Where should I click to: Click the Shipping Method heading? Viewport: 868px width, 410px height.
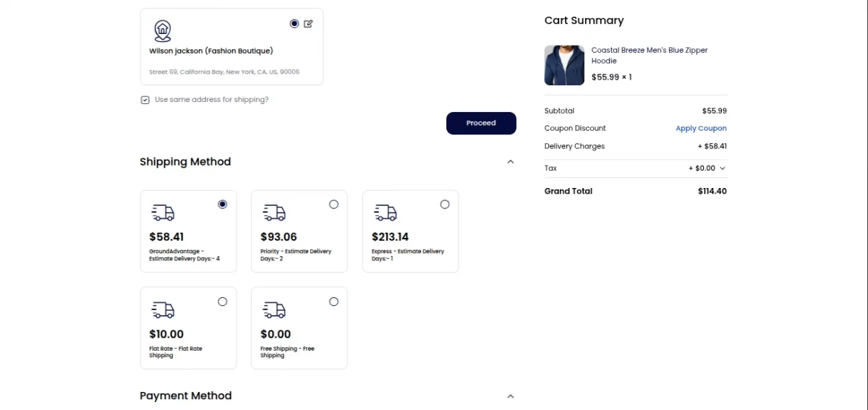tap(185, 162)
